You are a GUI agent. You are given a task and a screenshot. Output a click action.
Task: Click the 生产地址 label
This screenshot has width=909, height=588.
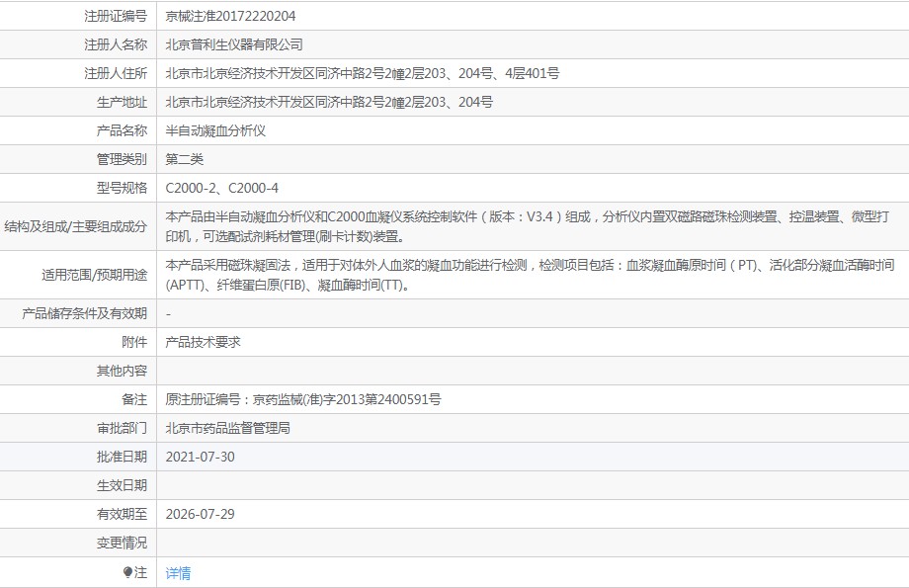click(x=122, y=102)
